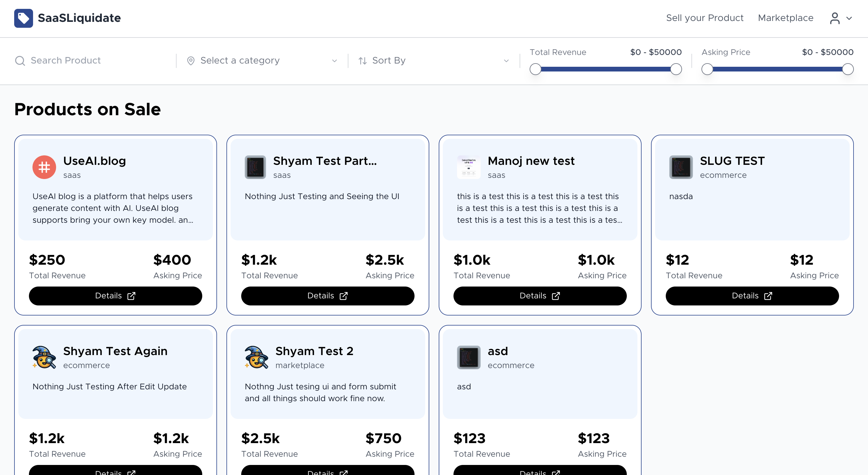Open the Select a category dropdown
This screenshot has width=868, height=475.
262,61
